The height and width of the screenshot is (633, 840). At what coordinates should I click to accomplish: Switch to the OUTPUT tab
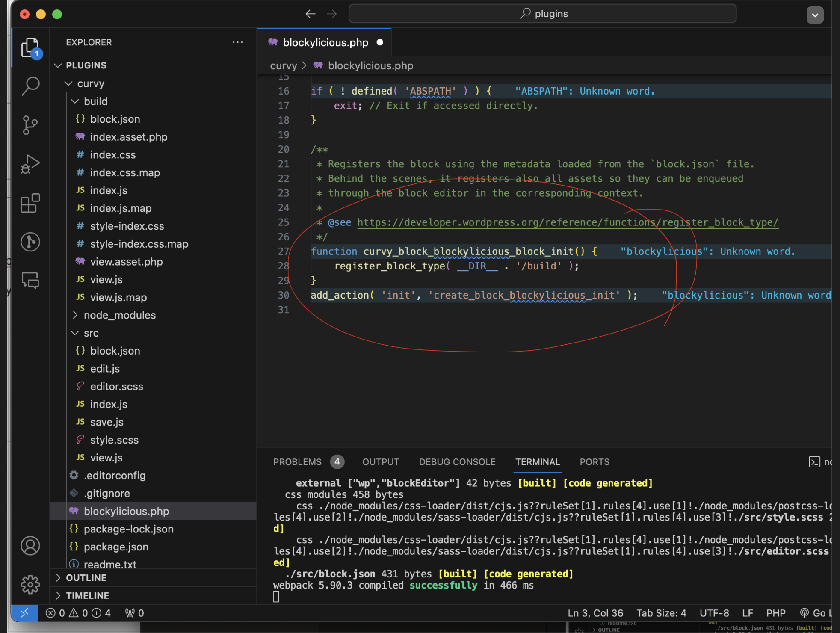click(381, 462)
